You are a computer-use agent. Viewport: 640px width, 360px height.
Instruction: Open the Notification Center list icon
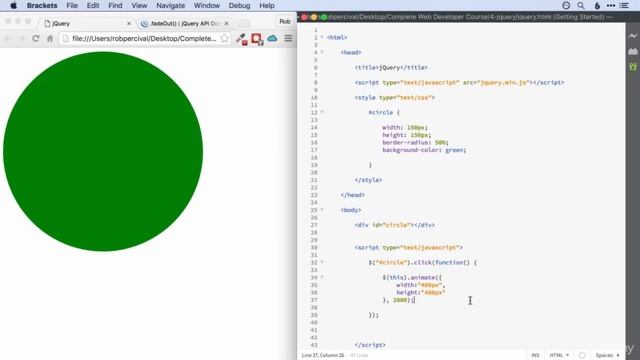click(x=624, y=5)
